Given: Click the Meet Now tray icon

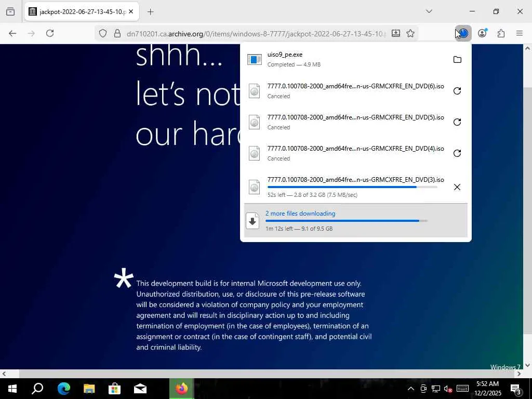Looking at the screenshot, I should point(423,389).
